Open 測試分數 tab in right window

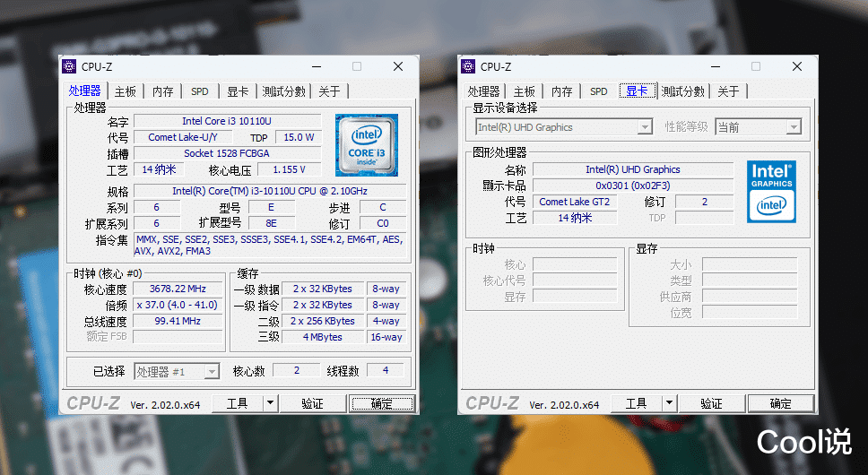pos(682,91)
